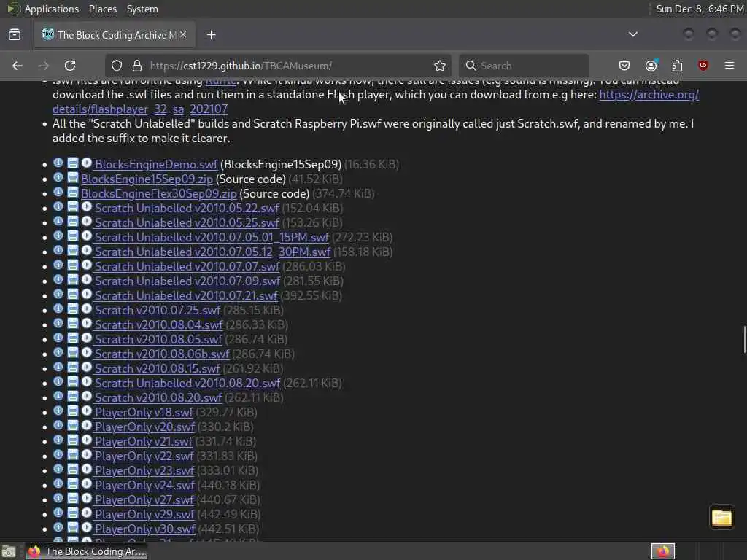Screen dimensions: 747x560
Task: Open BlocksEngineDemo.swf link
Action: coord(156,164)
